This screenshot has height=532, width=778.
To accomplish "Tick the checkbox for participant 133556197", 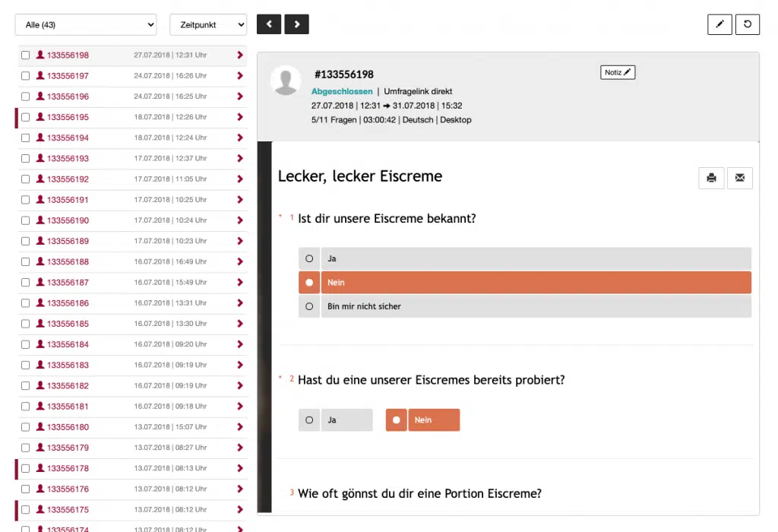I will (25, 76).
